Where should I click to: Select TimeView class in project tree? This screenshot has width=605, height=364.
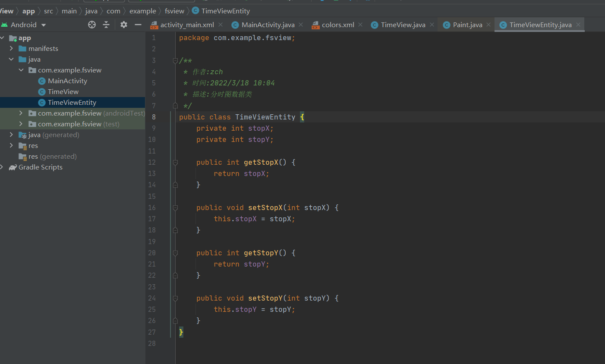click(63, 92)
